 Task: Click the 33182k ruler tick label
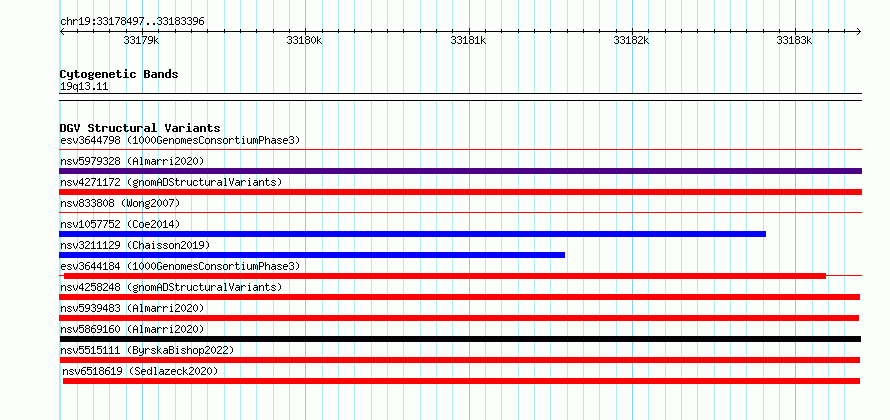[632, 40]
